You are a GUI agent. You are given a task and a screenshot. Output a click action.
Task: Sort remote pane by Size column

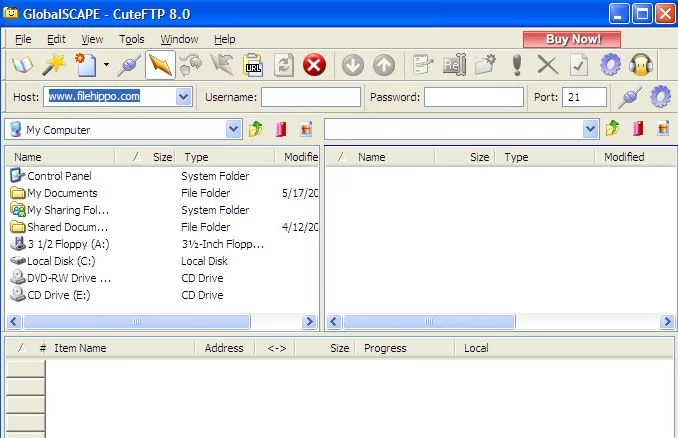point(465,157)
